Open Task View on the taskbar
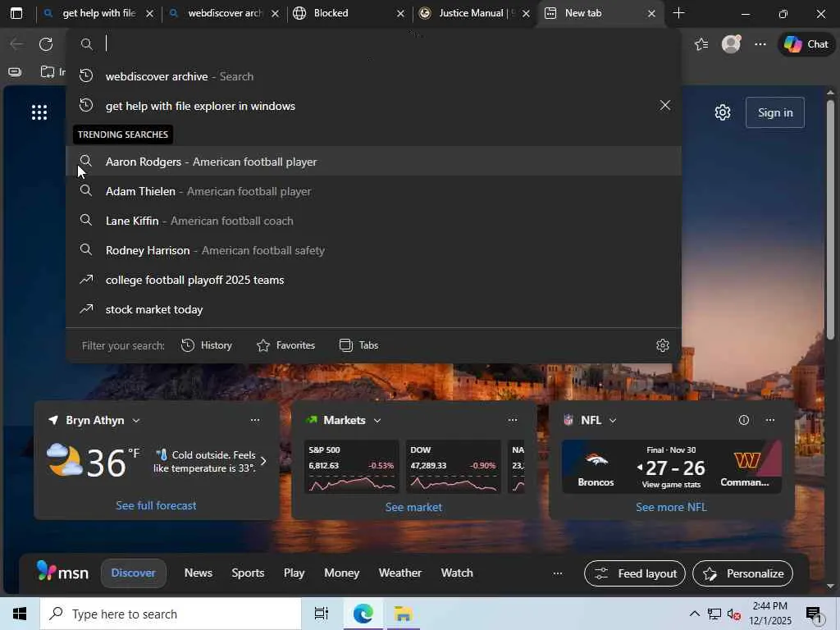The width and height of the screenshot is (840, 630). 321,614
